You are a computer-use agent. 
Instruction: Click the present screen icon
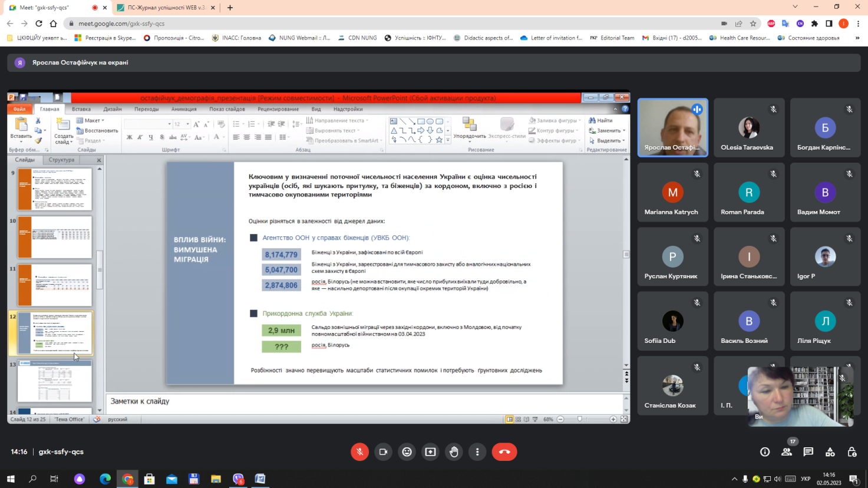430,452
